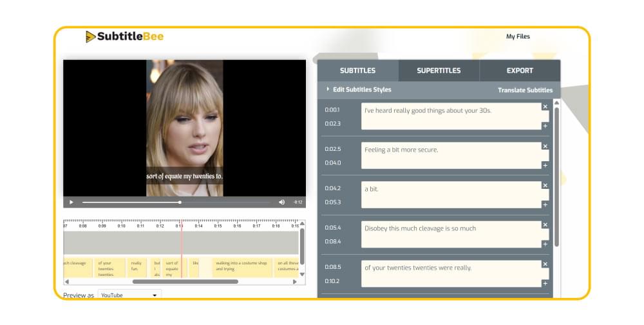This screenshot has width=644, height=325.
Task: Delete the "Feeling a bit more secure" subtitle
Action: (x=545, y=146)
